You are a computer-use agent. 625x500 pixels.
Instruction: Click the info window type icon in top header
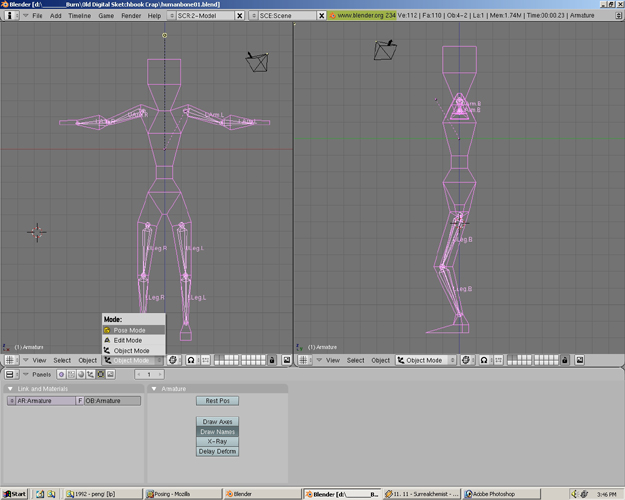(12, 16)
